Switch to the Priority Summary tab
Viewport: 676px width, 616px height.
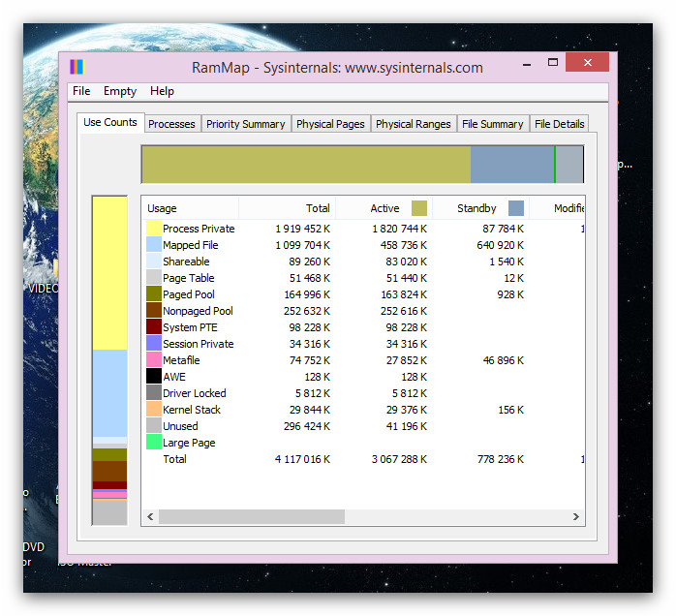[246, 124]
